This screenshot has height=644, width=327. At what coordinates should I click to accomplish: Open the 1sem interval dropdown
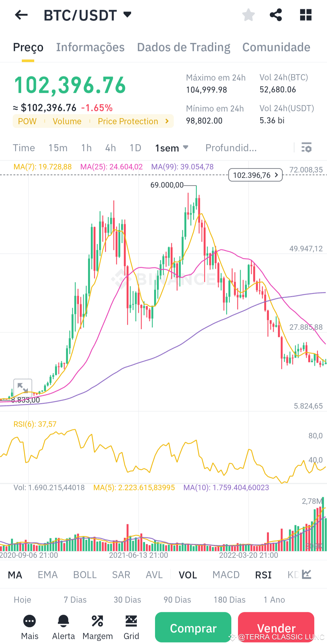click(172, 148)
